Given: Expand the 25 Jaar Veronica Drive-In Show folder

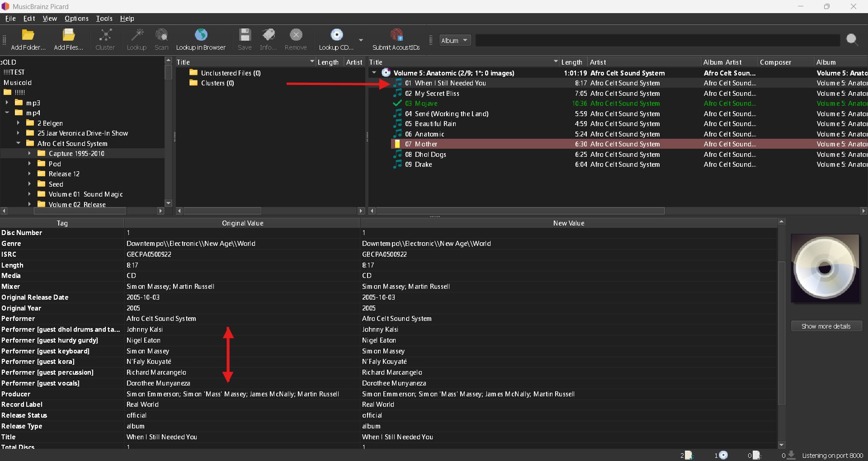Looking at the screenshot, I should [18, 133].
